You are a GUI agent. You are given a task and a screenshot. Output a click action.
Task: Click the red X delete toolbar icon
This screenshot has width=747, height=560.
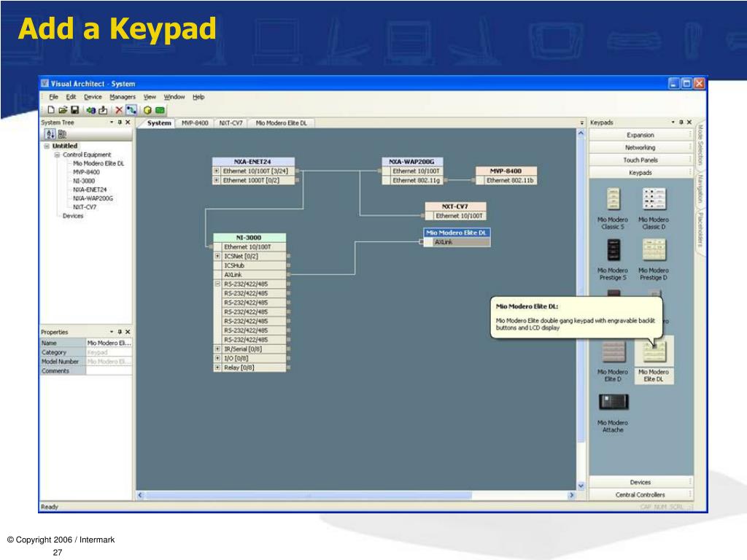(119, 110)
